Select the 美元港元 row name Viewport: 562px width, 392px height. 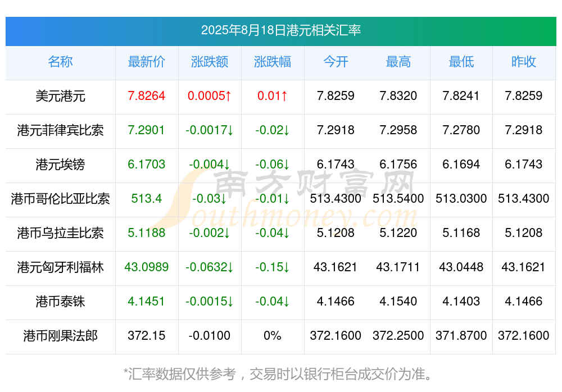(x=60, y=96)
